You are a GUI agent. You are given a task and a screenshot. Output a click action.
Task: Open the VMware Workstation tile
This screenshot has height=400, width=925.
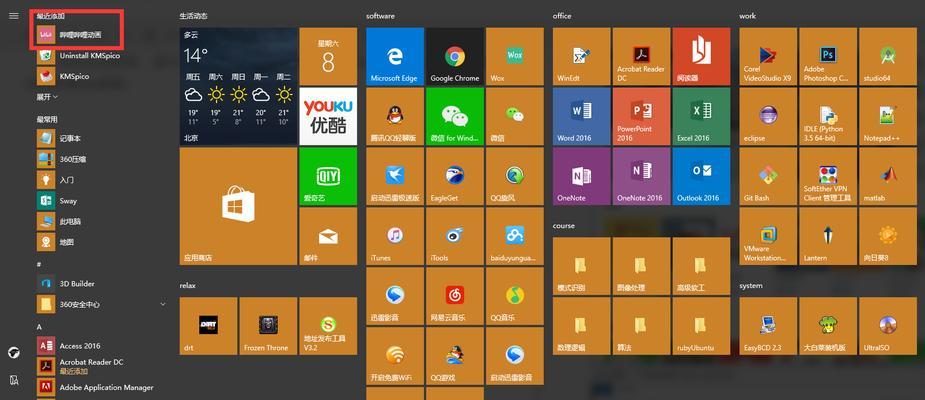(x=768, y=236)
